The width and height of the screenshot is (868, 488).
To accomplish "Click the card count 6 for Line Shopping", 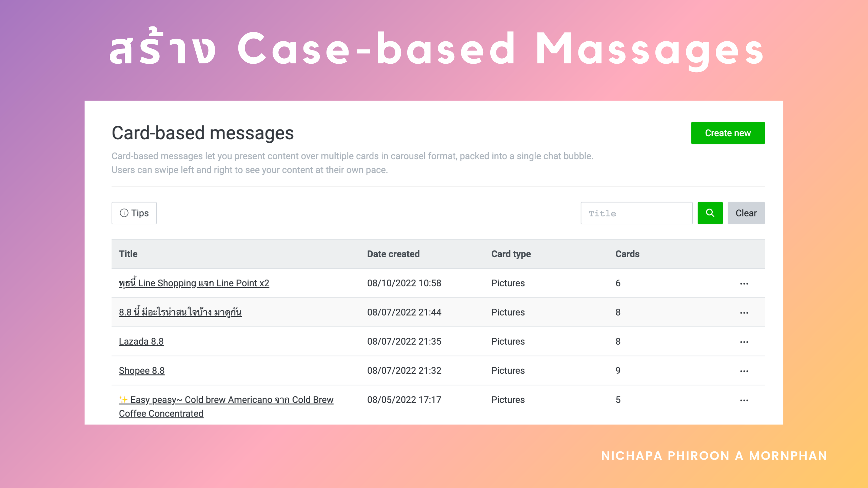I will tap(618, 283).
